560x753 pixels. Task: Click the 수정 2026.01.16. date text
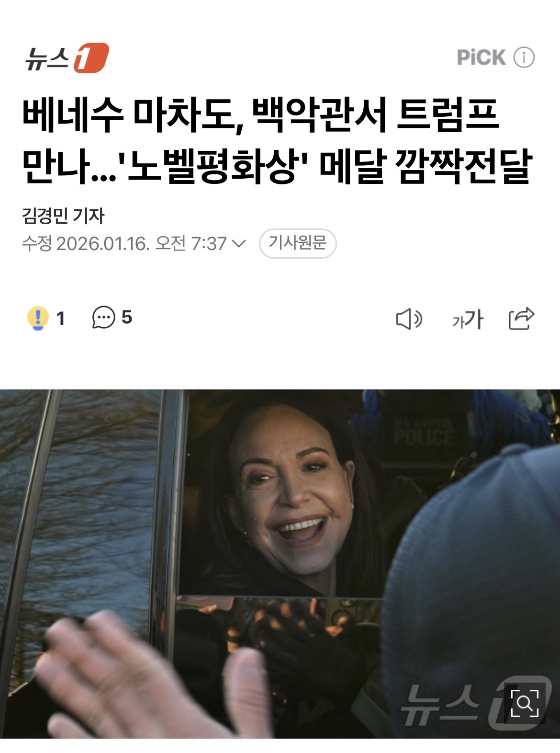coord(86,244)
